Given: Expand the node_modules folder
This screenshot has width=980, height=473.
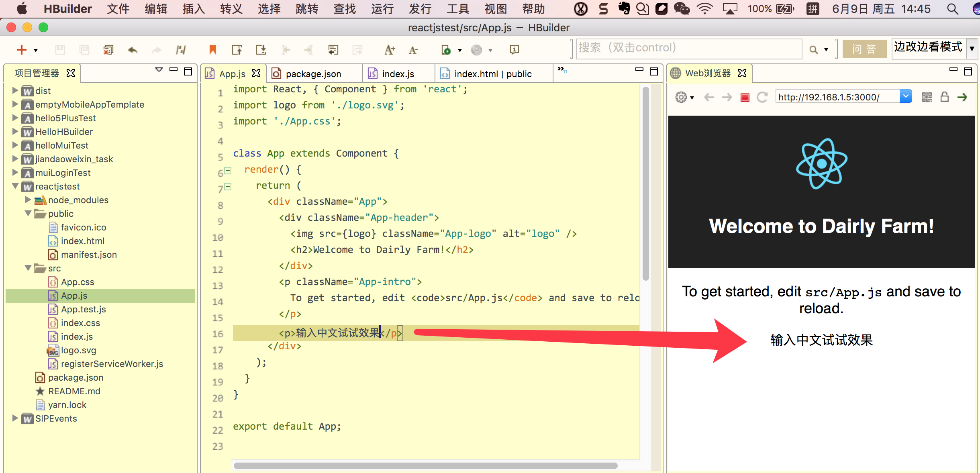Looking at the screenshot, I should click(x=28, y=200).
